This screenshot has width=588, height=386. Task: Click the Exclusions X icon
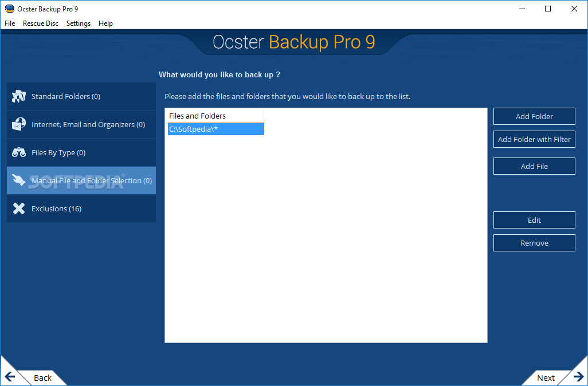(18, 208)
